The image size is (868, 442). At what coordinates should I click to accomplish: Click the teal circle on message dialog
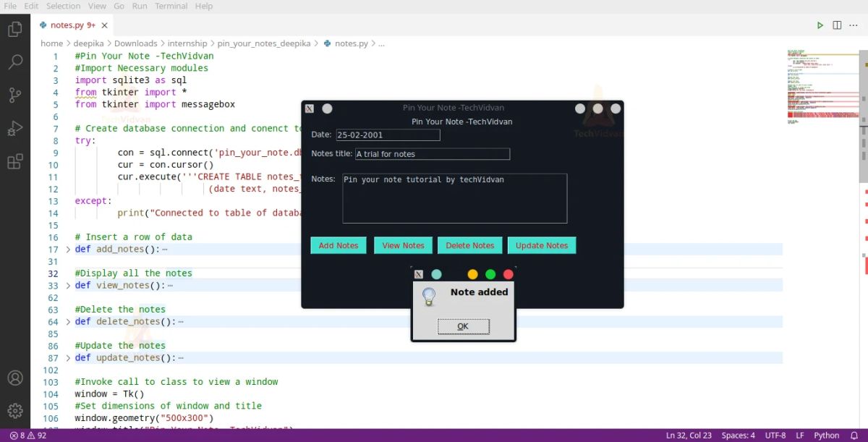coord(436,274)
